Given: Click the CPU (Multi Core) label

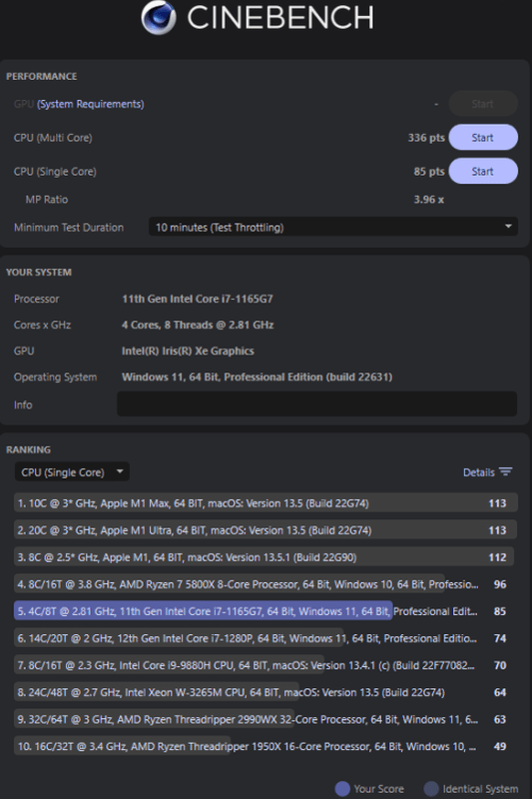Looking at the screenshot, I should pos(53,138).
